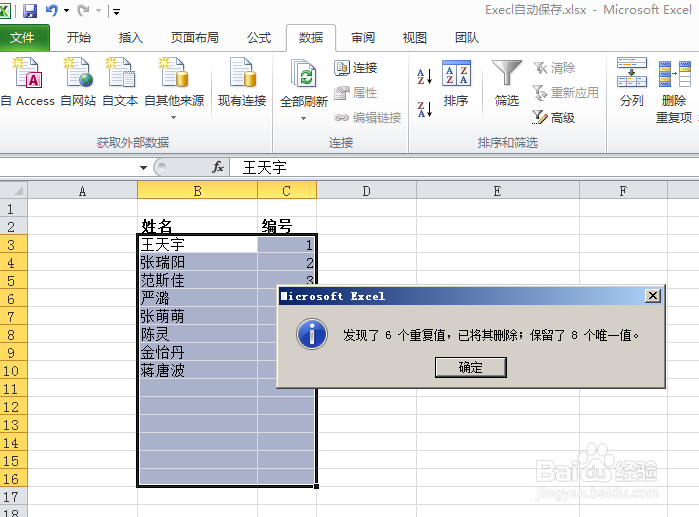Viewport: 699px width, 517px height.
Task: Select column A header
Action: (82, 191)
